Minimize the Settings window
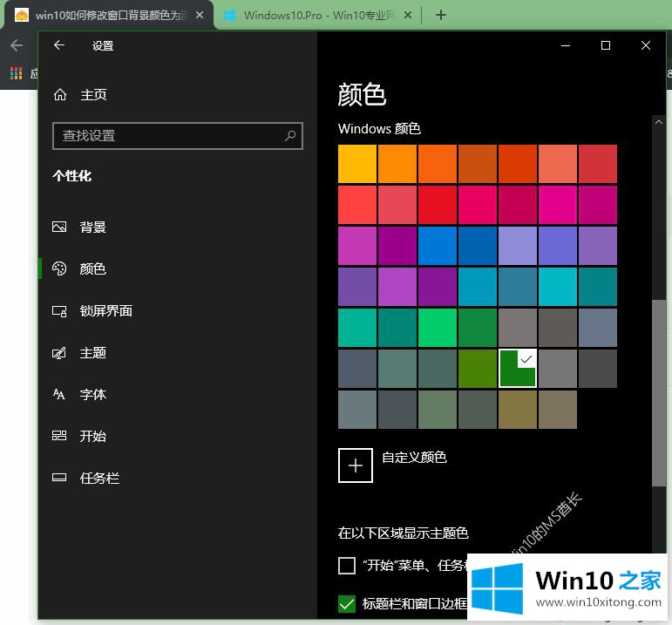This screenshot has width=672, height=625. 566,45
